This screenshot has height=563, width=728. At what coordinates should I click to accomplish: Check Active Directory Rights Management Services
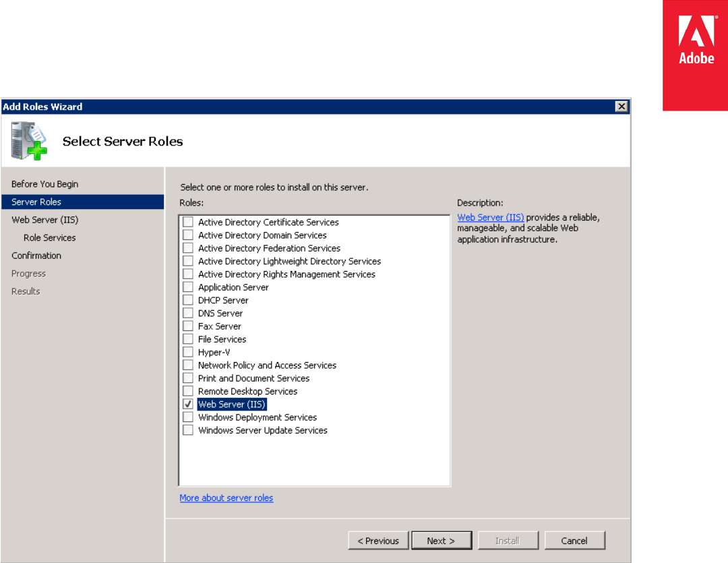188,274
